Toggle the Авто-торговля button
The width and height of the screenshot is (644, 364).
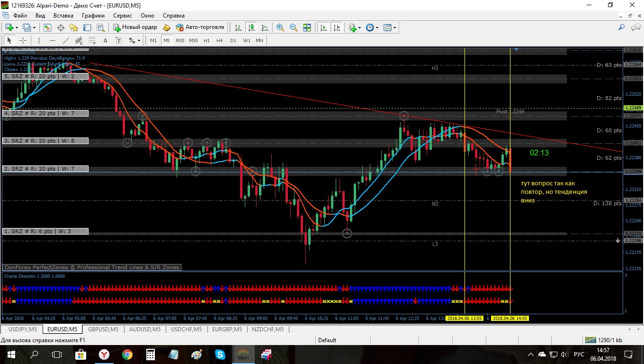[x=200, y=27]
